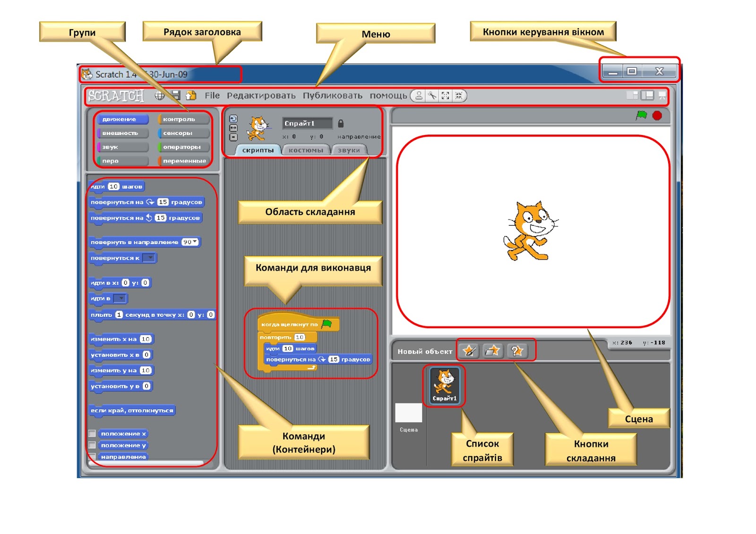
Task: Select the duplicate stamp tool
Action: 419,96
